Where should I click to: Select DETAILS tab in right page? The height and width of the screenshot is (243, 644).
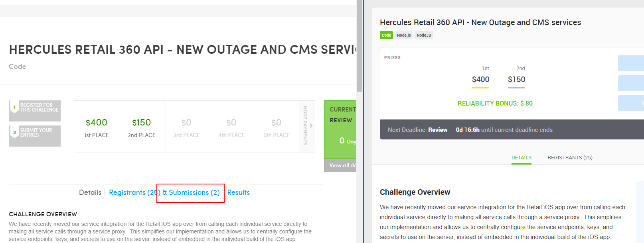[522, 158]
